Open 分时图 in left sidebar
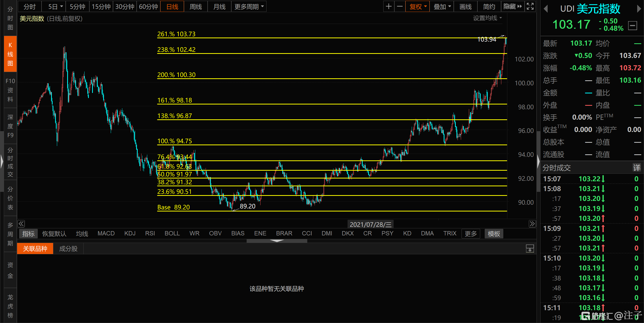This screenshot has width=644, height=323. 10,18
